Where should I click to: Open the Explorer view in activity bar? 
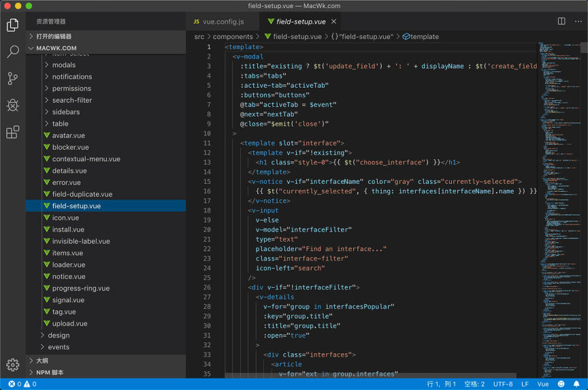pyautogui.click(x=12, y=25)
